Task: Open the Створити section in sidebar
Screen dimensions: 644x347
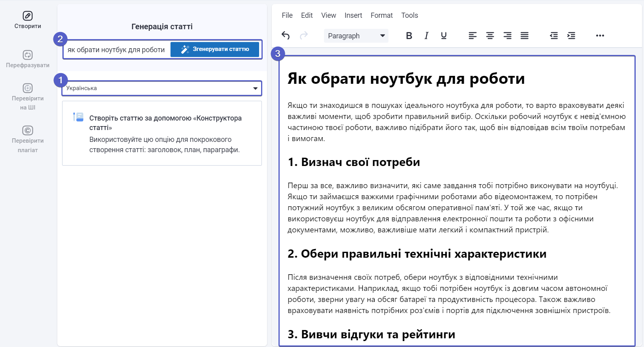Action: pyautogui.click(x=28, y=20)
